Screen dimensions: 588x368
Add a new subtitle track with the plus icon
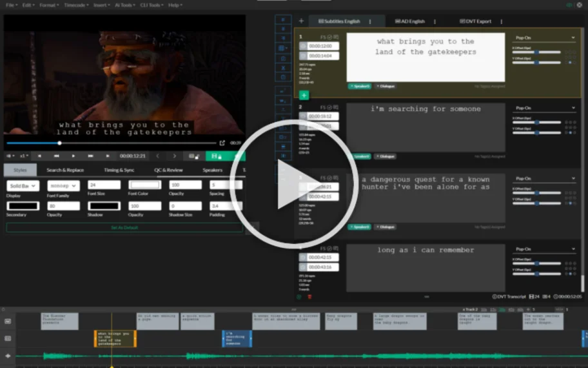click(x=301, y=21)
